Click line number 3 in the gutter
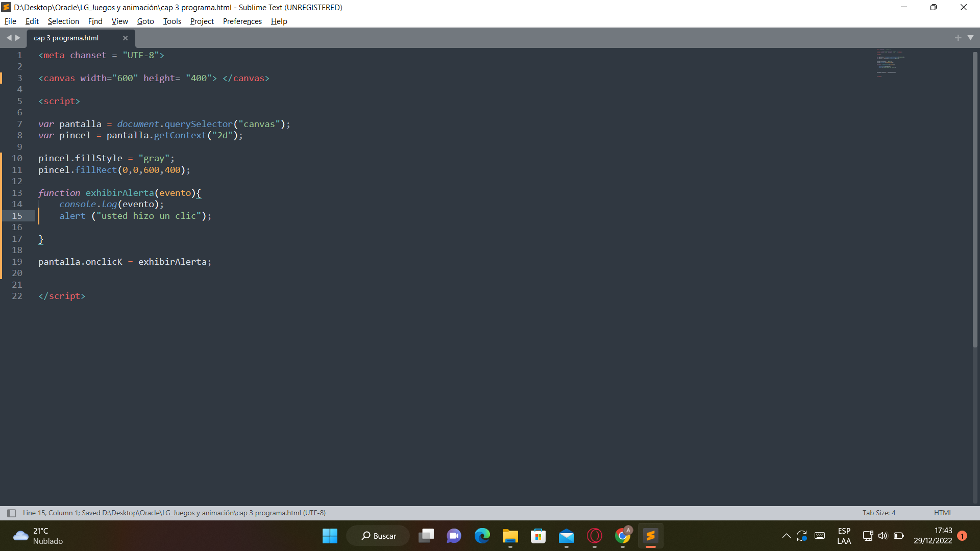 [19, 78]
